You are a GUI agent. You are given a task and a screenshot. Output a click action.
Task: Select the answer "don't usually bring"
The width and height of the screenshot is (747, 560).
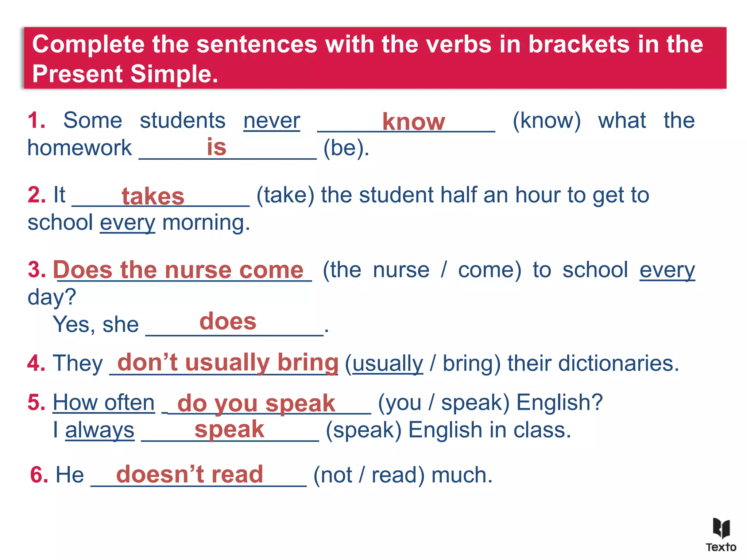[228, 363]
